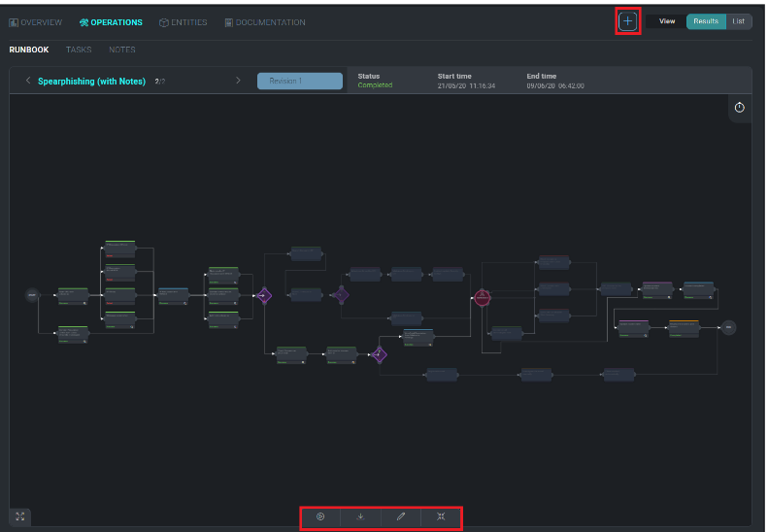Click the red circular node in runbook
768x532 pixels.
482,298
